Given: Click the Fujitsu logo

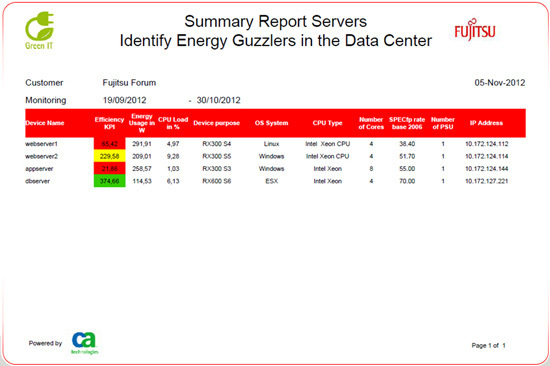Looking at the screenshot, I should coord(475,30).
